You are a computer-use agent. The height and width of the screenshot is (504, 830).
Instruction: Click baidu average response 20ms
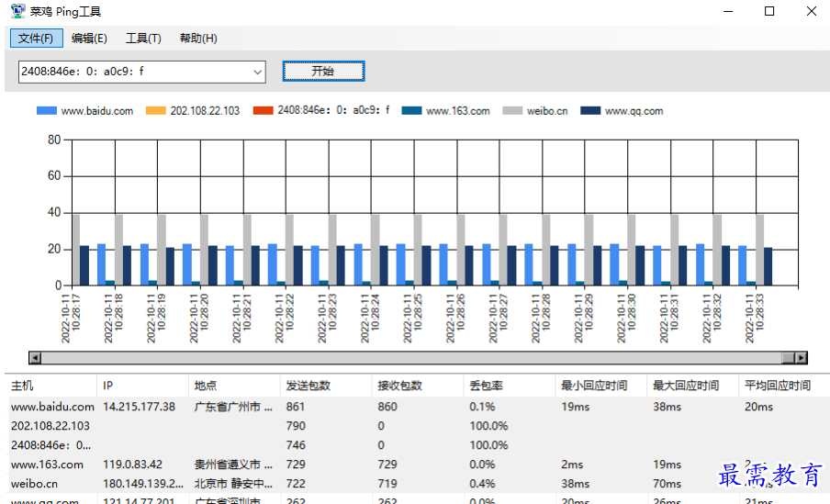(x=758, y=407)
